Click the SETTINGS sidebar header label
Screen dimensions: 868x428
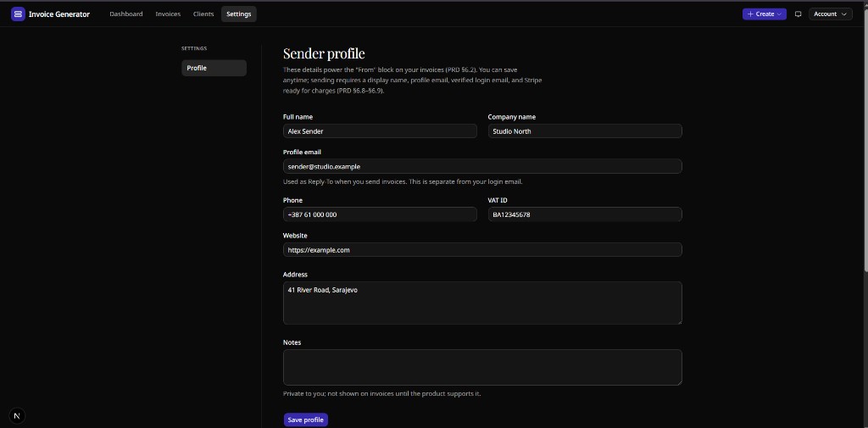194,48
